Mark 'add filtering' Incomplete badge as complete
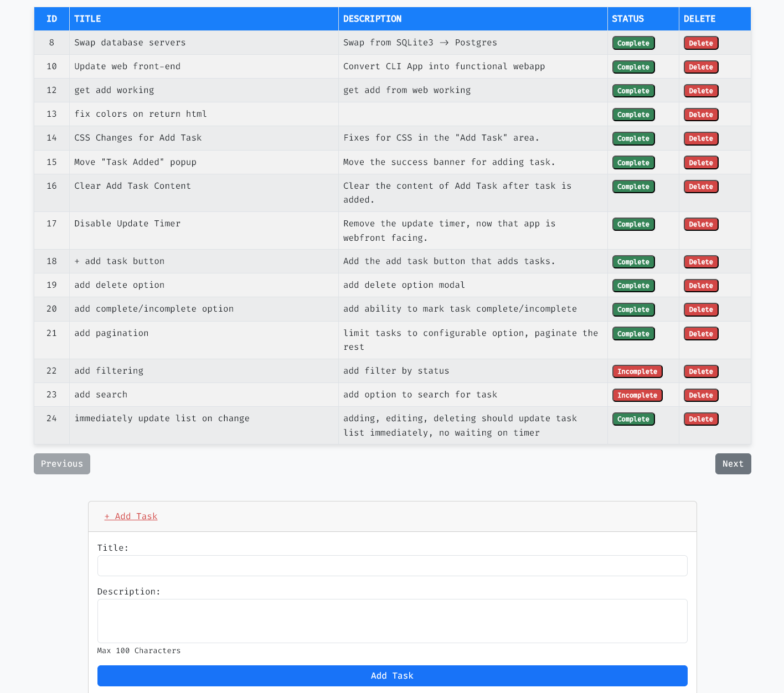The height and width of the screenshot is (693, 784). [637, 371]
